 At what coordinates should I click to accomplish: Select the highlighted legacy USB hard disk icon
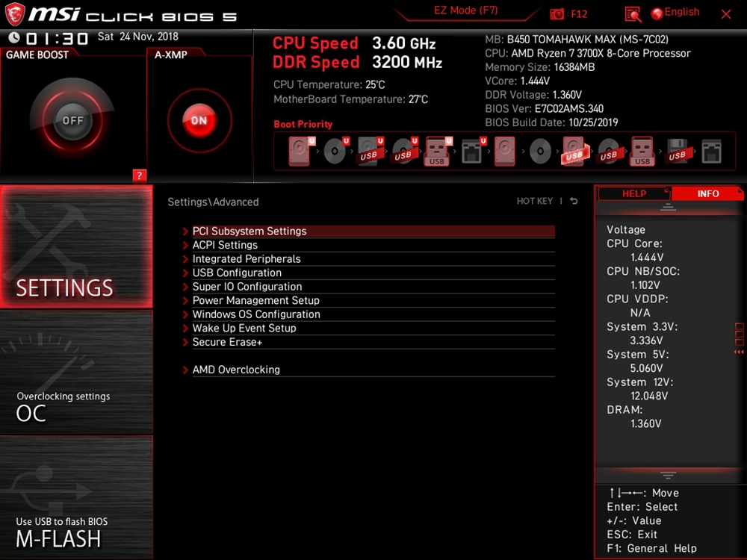[x=575, y=152]
